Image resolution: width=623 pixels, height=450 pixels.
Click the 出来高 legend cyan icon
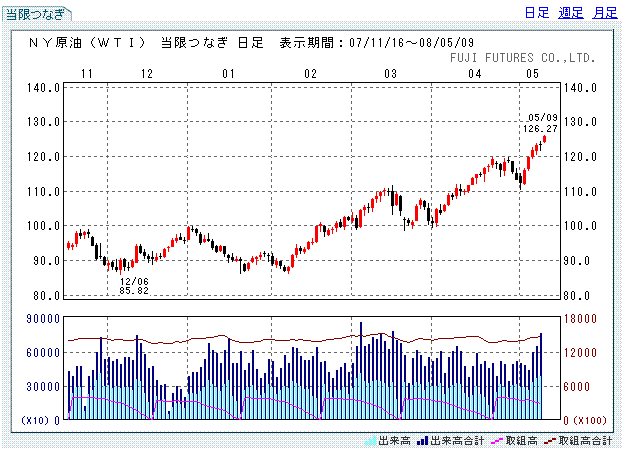click(x=370, y=440)
